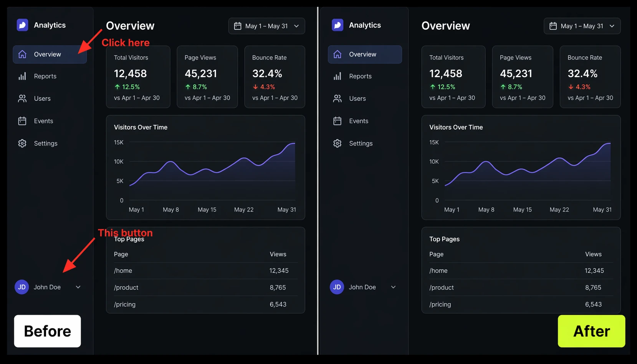
Task: Click the JD avatar in Before panel
Action: tap(22, 287)
